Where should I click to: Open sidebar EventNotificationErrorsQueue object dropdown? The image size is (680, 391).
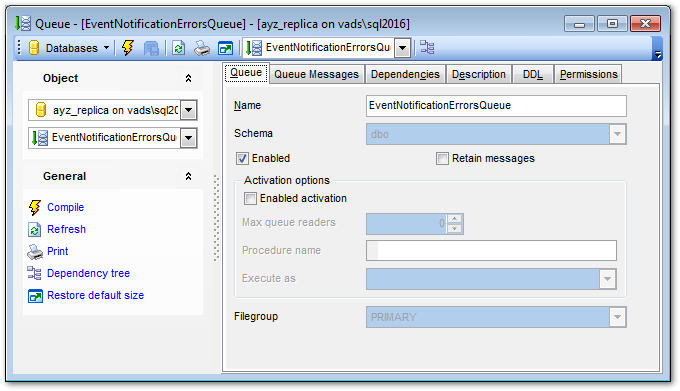pos(189,138)
